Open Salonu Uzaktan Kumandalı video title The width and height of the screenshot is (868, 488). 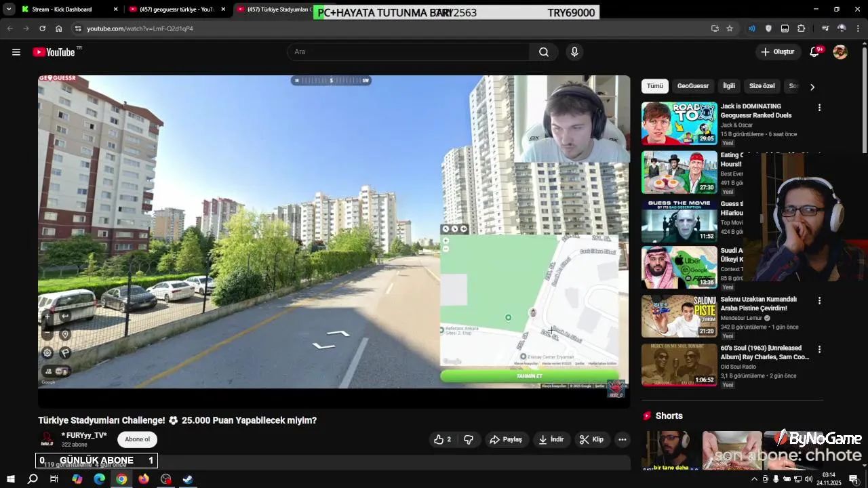(758, 304)
